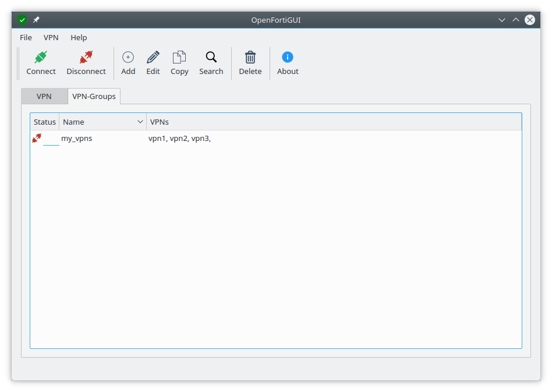Click the Edit pencil icon
This screenshot has width=552, height=392.
coord(153,57)
